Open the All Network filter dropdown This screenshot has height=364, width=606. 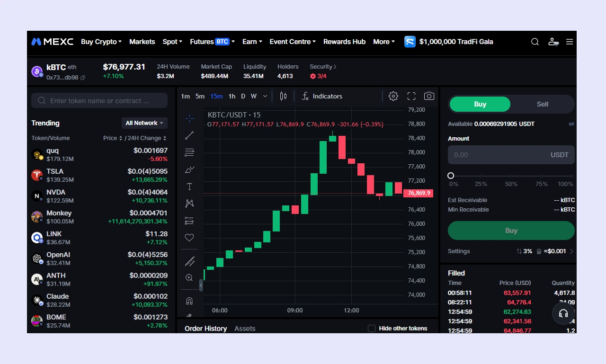(144, 123)
